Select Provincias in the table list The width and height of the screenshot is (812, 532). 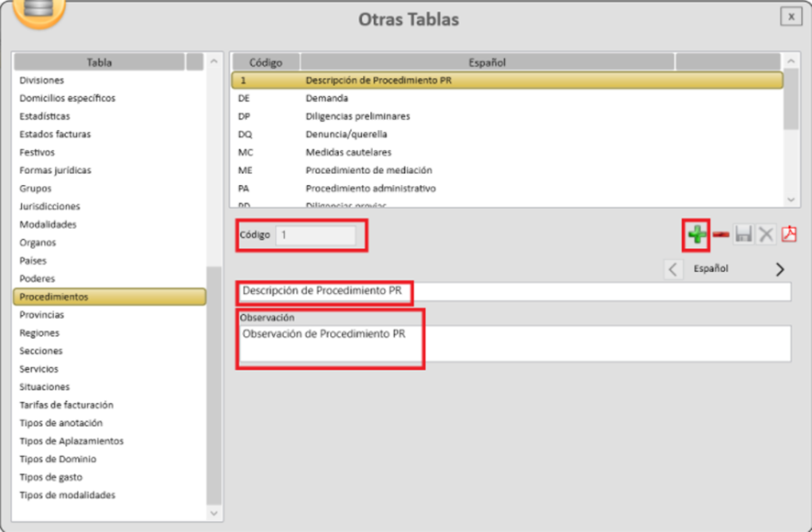click(42, 315)
